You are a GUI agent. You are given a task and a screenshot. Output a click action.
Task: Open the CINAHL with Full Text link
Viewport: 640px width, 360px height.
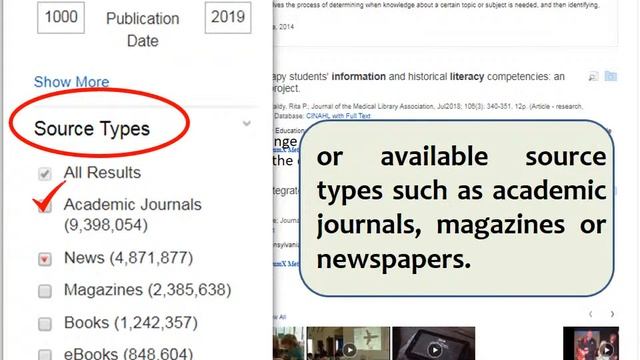tap(338, 116)
